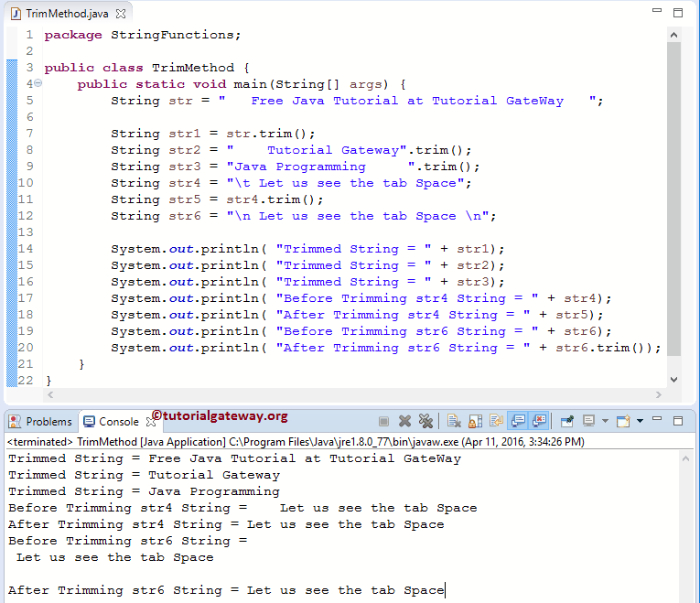Remove all terminated launches in Console

click(425, 421)
